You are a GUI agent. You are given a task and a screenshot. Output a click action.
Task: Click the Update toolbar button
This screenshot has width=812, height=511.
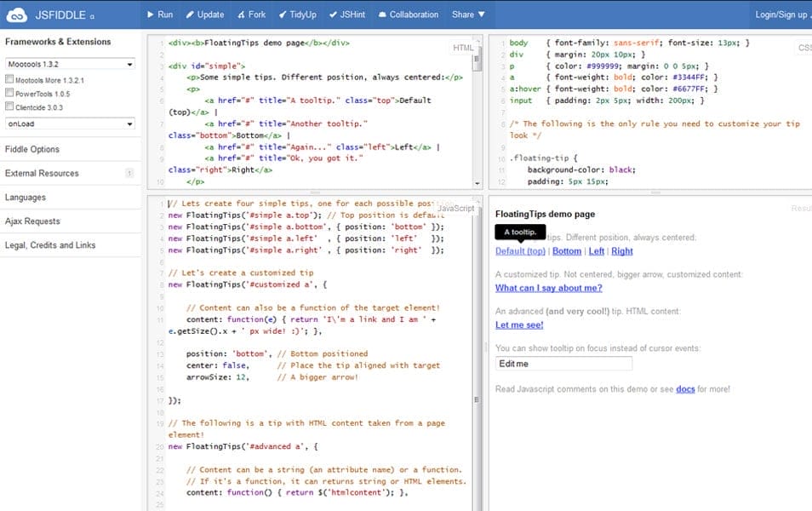click(x=204, y=14)
